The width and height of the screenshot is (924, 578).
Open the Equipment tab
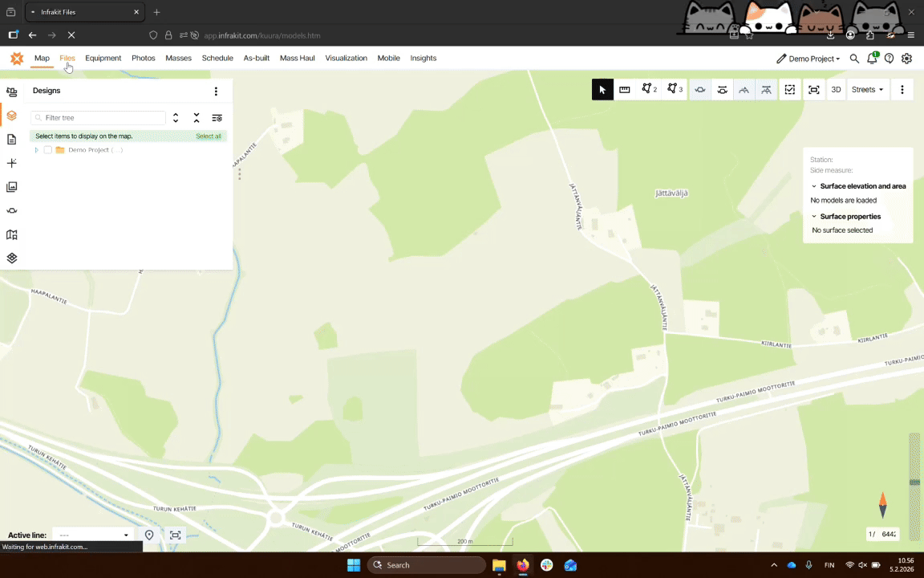click(103, 58)
